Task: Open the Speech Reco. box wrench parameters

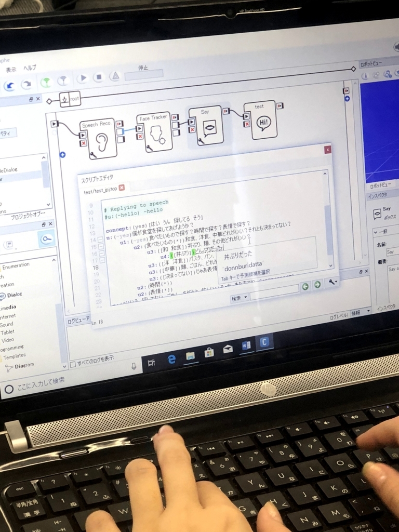Action: 94,155
